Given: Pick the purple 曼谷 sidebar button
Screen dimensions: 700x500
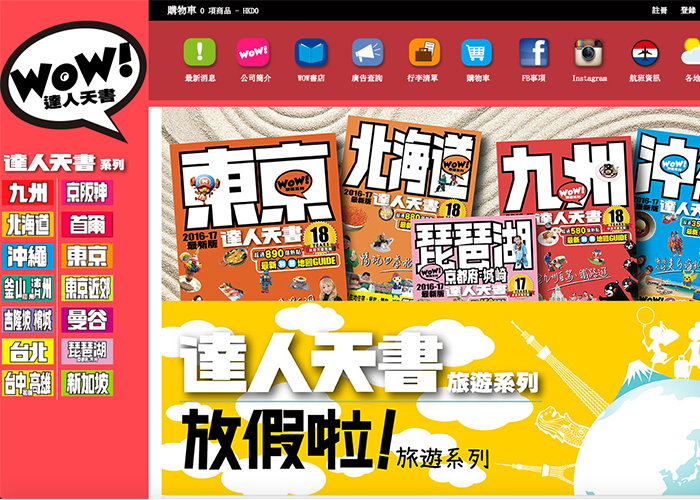Looking at the screenshot, I should tap(87, 320).
